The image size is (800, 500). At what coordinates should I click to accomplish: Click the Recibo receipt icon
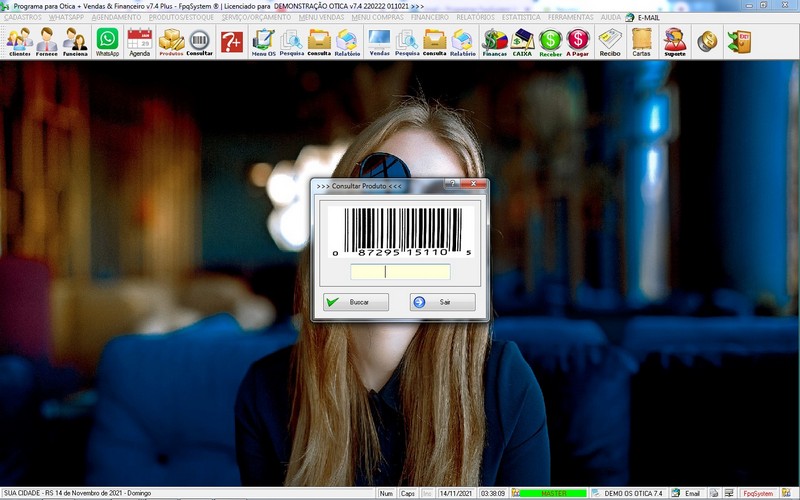610,41
